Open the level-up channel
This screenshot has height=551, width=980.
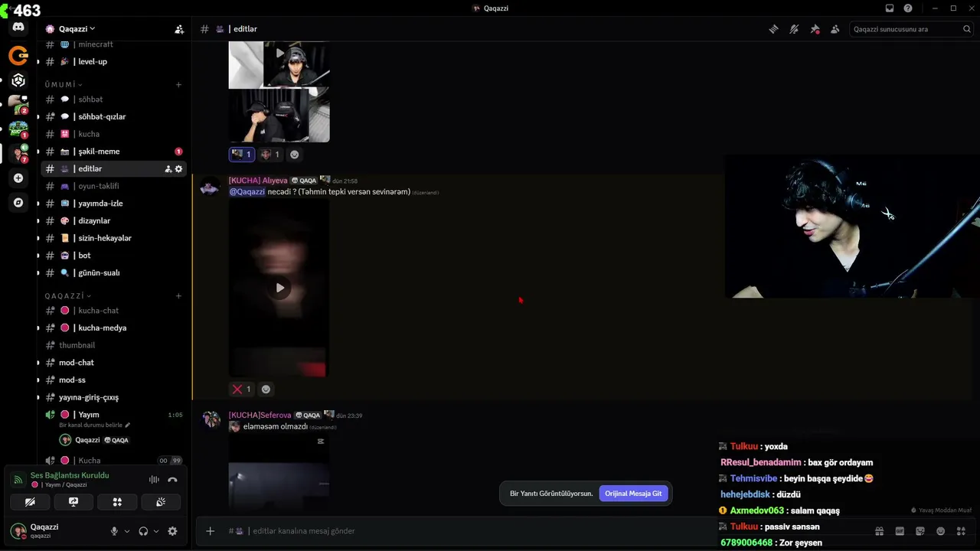pyautogui.click(x=113, y=62)
